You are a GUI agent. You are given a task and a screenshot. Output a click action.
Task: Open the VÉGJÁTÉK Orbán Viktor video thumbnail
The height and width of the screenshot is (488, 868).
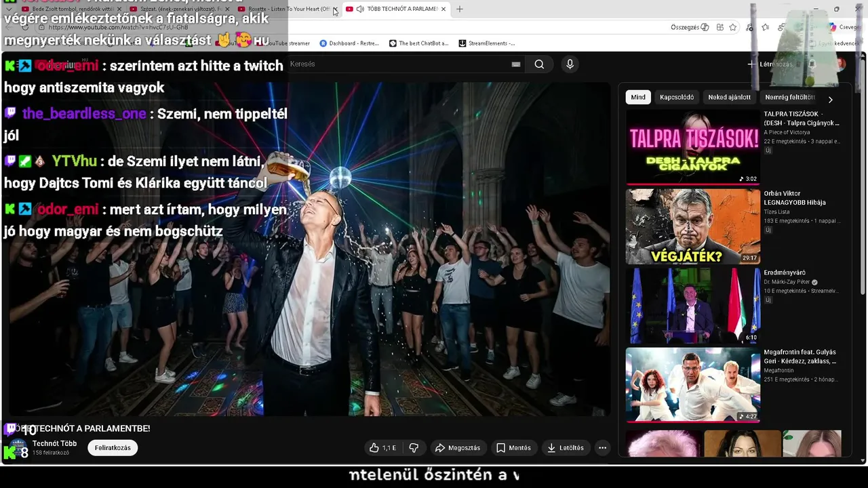(x=693, y=226)
